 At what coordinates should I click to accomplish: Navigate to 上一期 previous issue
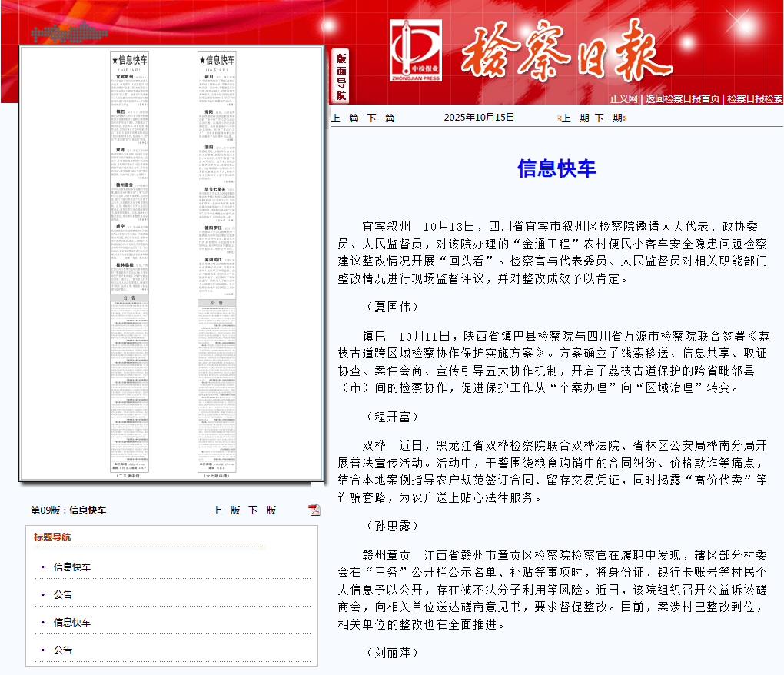[575, 118]
